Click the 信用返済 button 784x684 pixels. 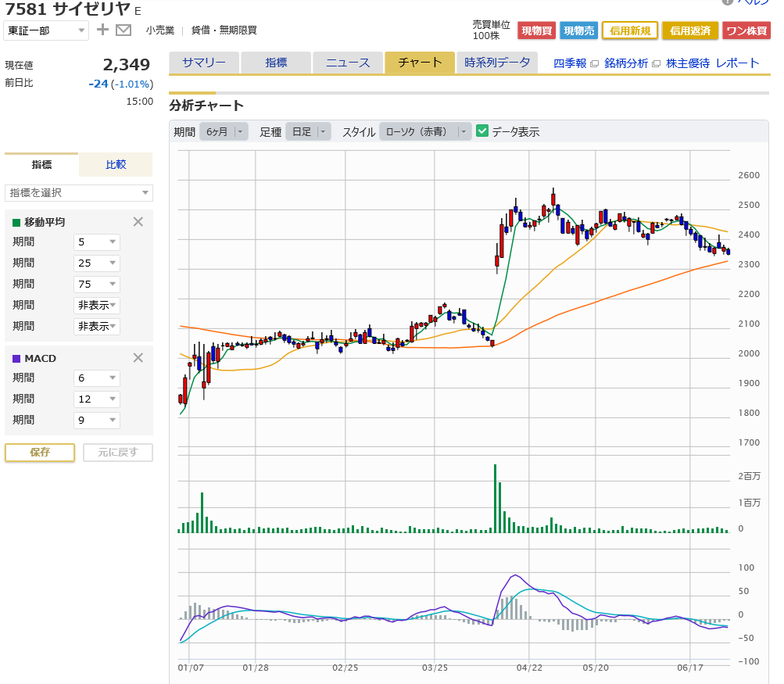690,30
